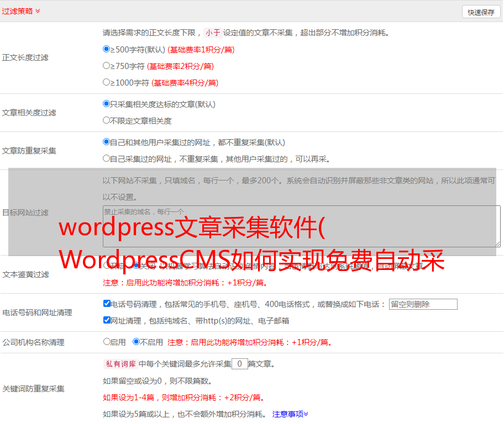This screenshot has height=424, width=504.
Task: Click the 正文长度过滤 row label
Action: pyautogui.click(x=25, y=57)
